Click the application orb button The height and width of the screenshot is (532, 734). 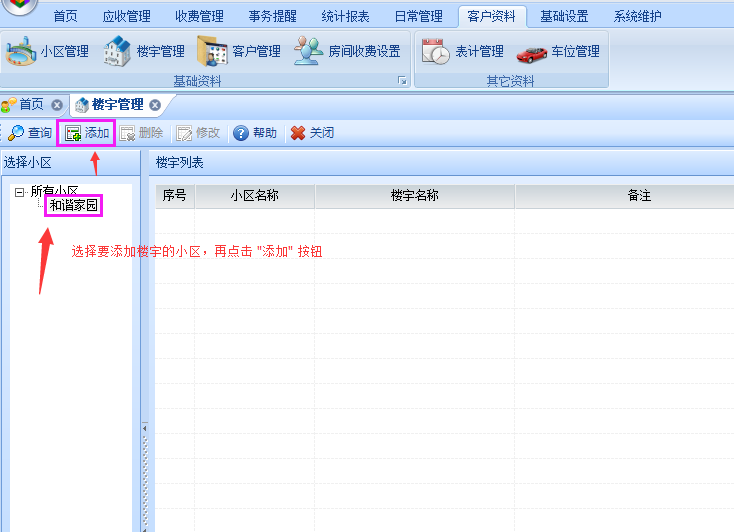20,5
